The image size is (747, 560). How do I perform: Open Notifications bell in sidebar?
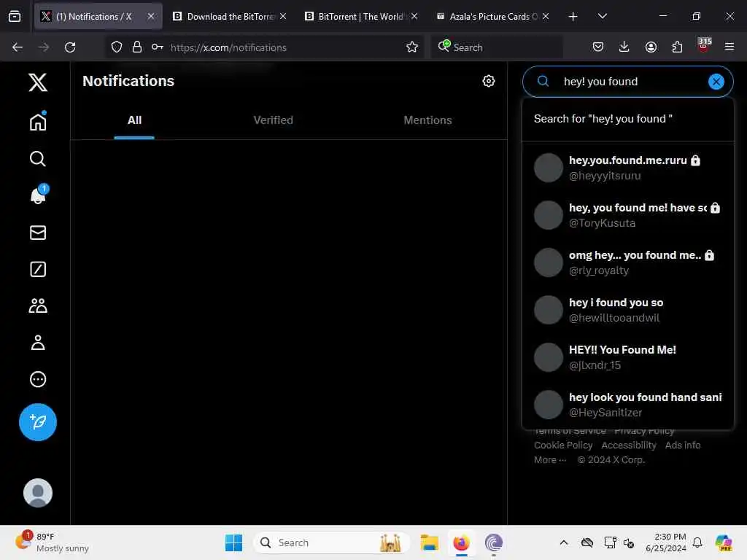38,195
